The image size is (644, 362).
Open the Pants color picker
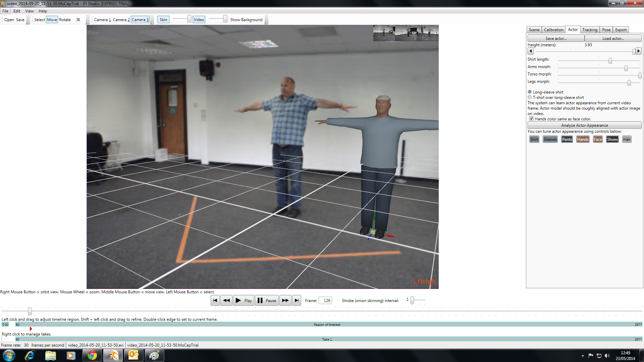[x=567, y=139]
